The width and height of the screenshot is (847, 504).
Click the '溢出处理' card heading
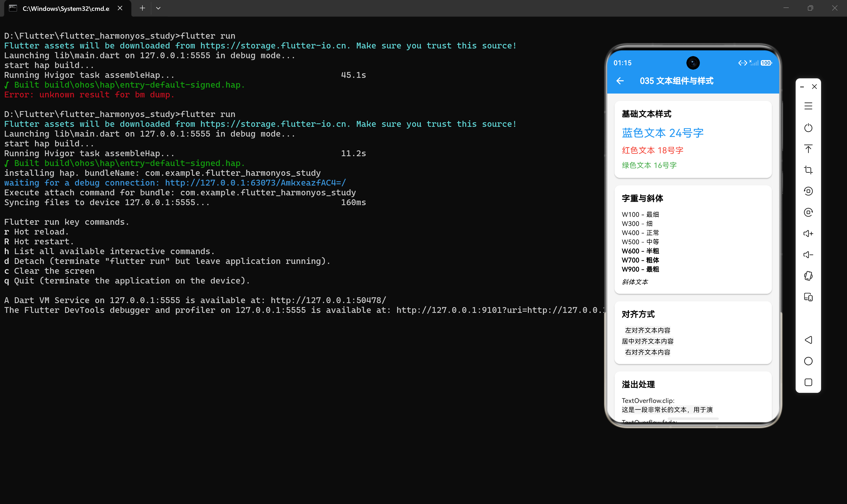pos(638,385)
